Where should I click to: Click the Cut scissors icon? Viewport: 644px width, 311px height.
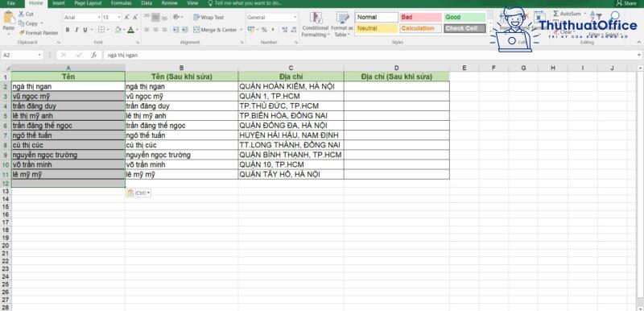click(22, 14)
